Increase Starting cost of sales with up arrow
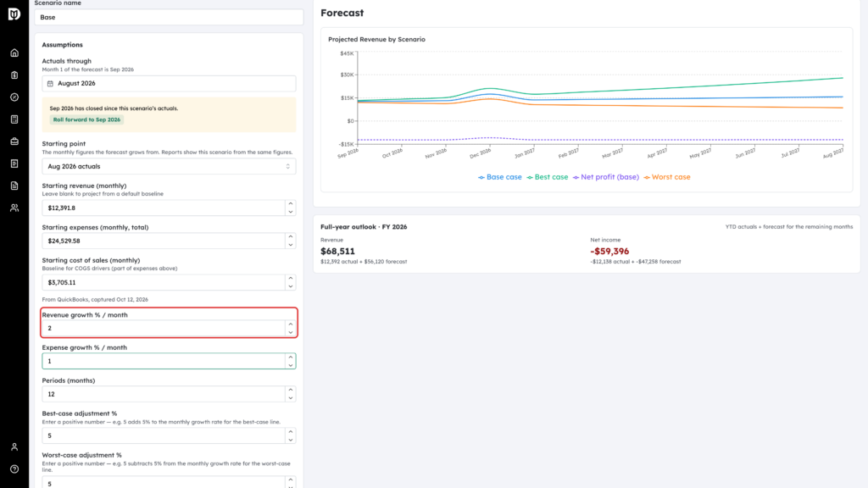This screenshot has width=868, height=488. [291, 278]
